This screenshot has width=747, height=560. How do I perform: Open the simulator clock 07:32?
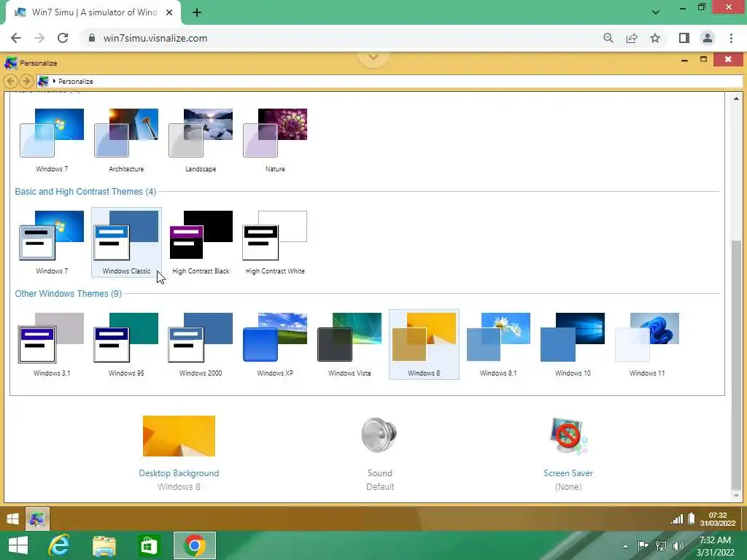718,519
